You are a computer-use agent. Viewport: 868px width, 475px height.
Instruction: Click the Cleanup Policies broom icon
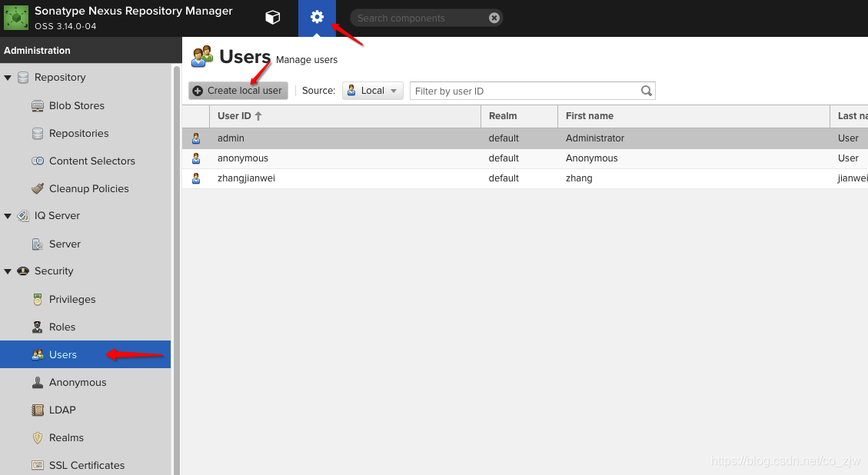[x=38, y=189]
